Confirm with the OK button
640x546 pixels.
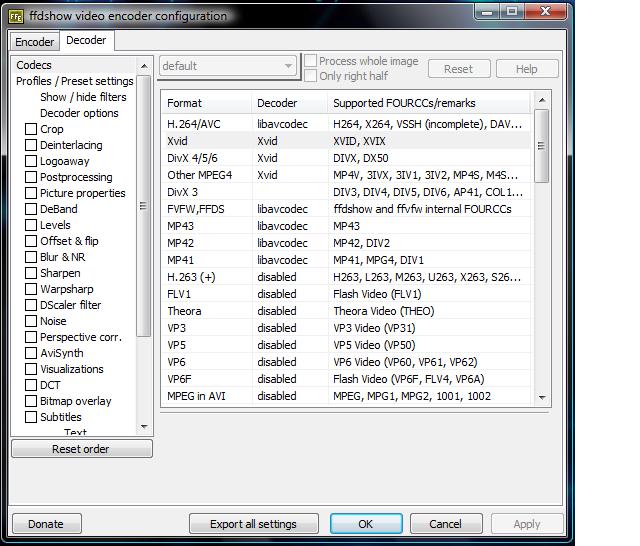[x=366, y=524]
